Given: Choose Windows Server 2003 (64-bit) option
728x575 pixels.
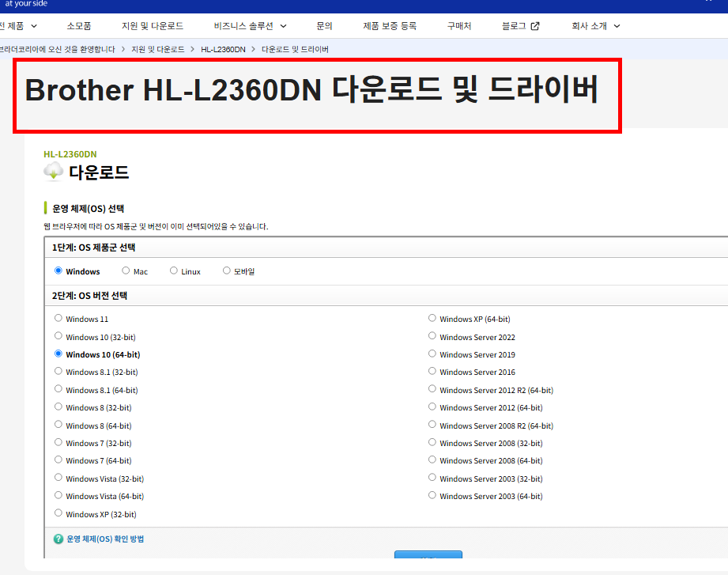Looking at the screenshot, I should point(432,495).
